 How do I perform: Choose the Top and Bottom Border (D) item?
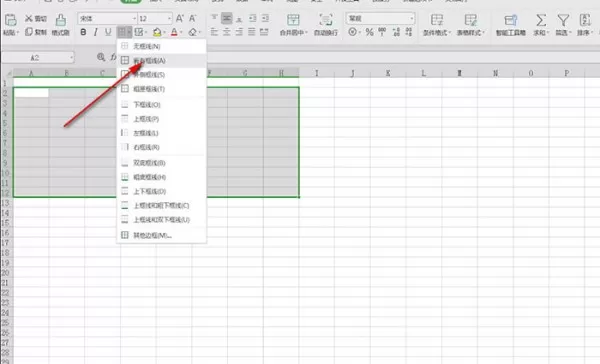[161, 191]
